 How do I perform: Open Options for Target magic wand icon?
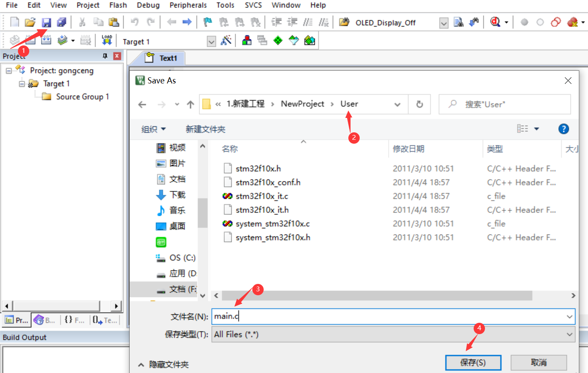(226, 41)
